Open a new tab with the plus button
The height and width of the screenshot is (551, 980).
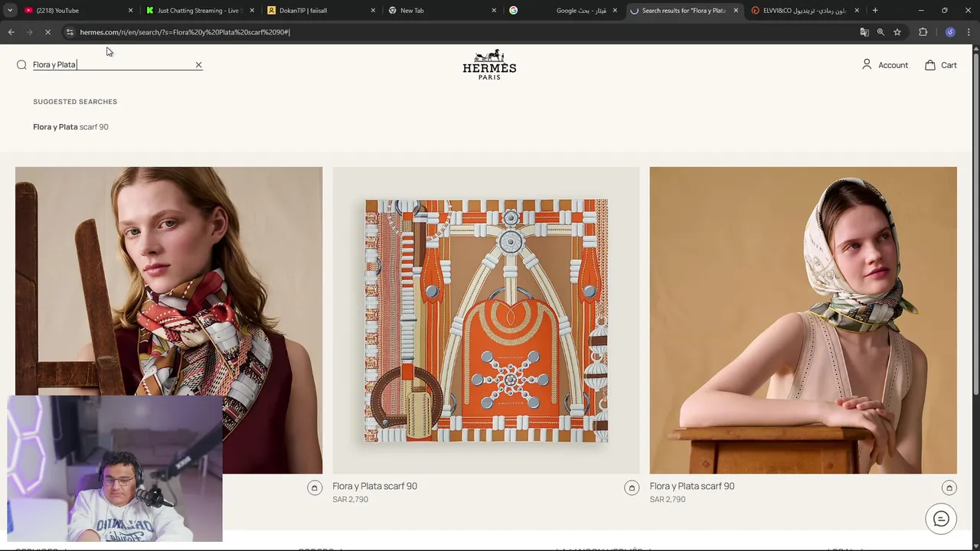click(x=875, y=11)
